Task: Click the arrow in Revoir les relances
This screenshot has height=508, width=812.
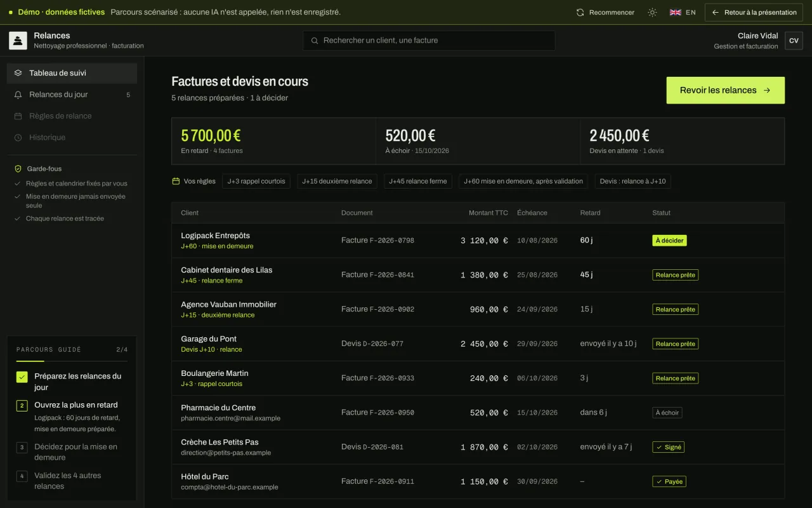Action: pos(767,90)
